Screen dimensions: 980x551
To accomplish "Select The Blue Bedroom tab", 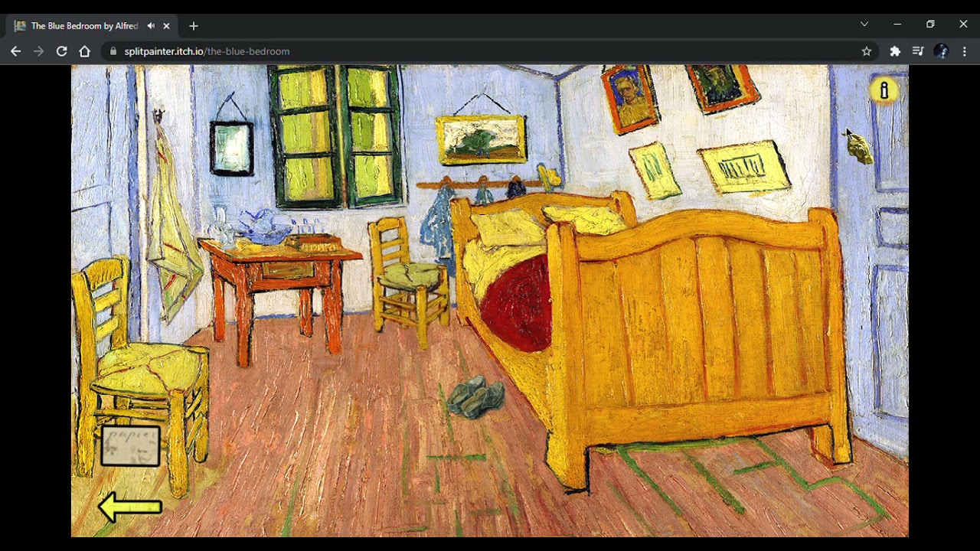I will click(92, 25).
